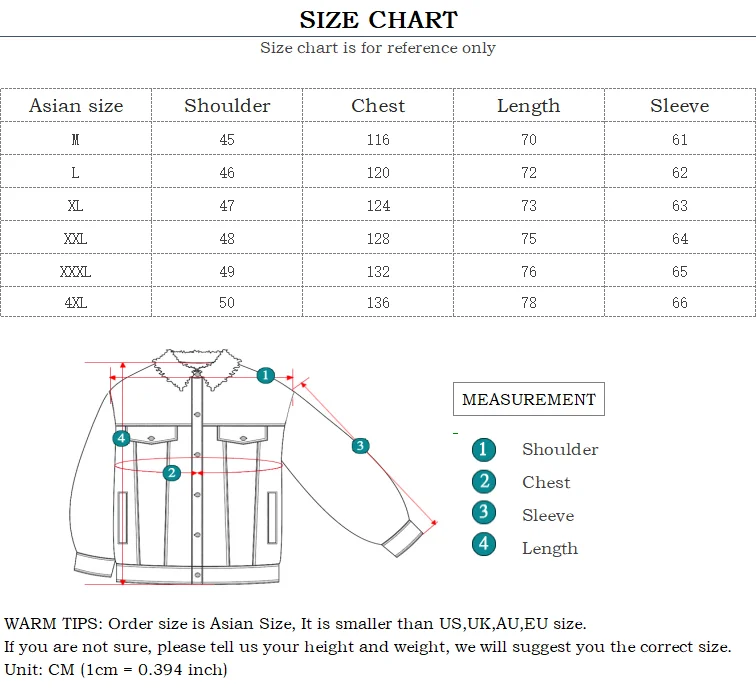Select legend circle 3 beside Sleeve

(484, 512)
